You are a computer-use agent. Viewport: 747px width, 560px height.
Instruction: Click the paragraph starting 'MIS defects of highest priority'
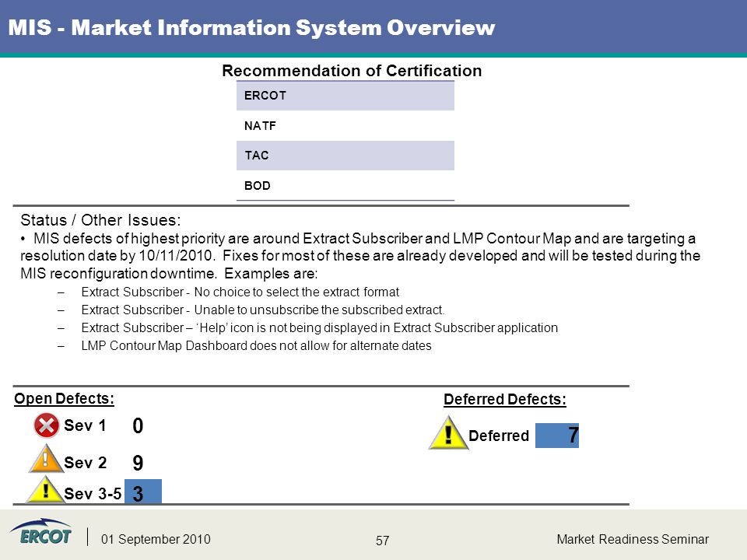point(360,256)
